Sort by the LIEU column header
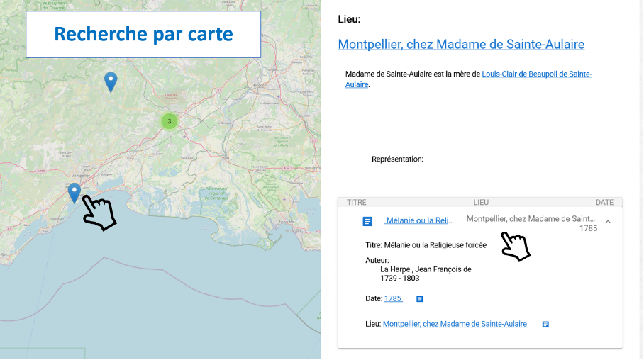This screenshot has width=644, height=360. pos(481,203)
